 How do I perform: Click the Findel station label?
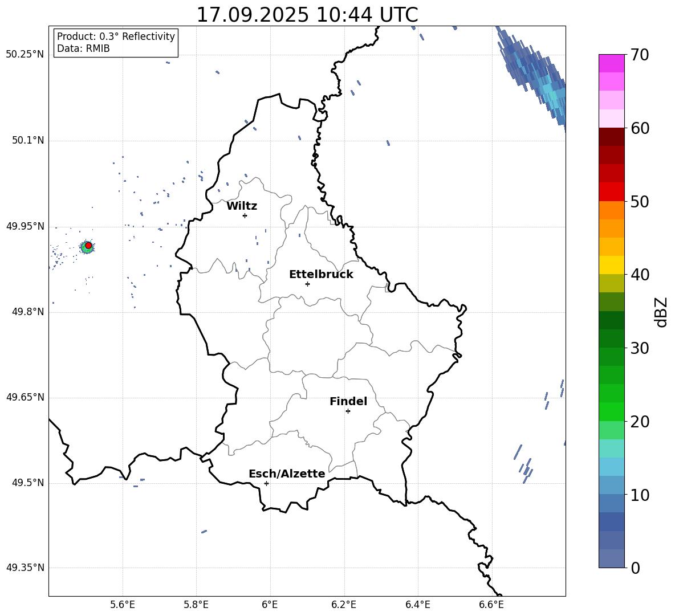point(348,401)
